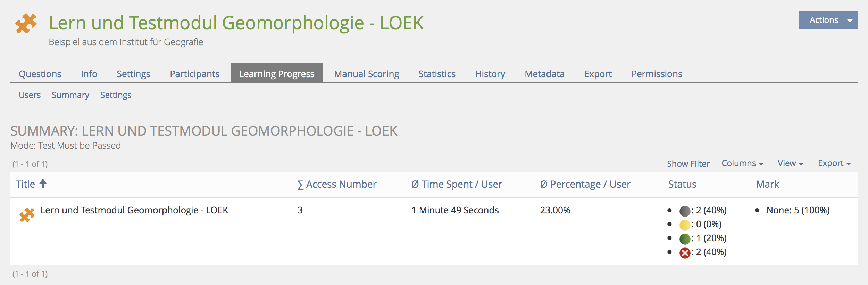Open the View dropdown
The height and width of the screenshot is (285, 868).
point(790,163)
